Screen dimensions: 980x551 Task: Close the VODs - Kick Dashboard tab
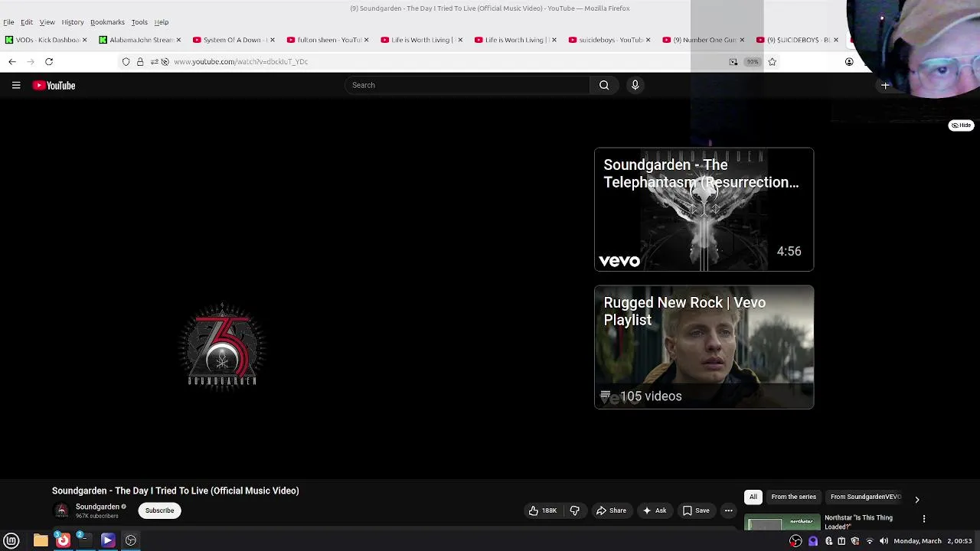point(84,40)
